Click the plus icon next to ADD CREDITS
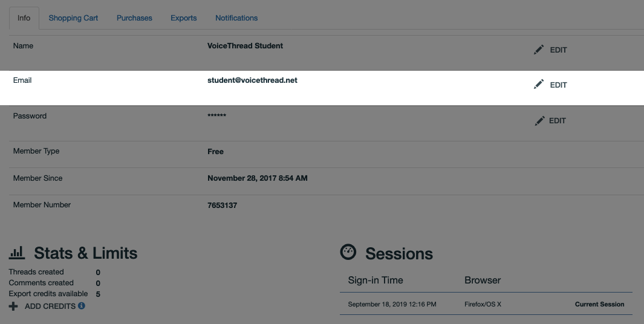The height and width of the screenshot is (324, 644). click(x=13, y=306)
